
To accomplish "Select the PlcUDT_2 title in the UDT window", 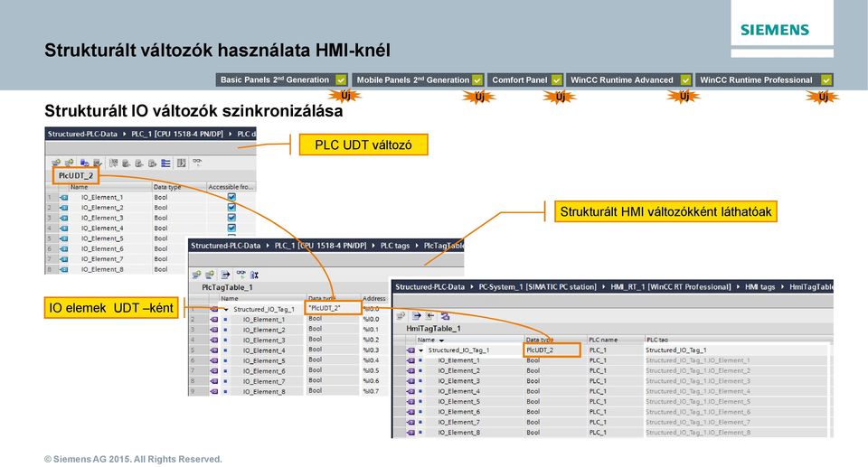I will pos(76,175).
